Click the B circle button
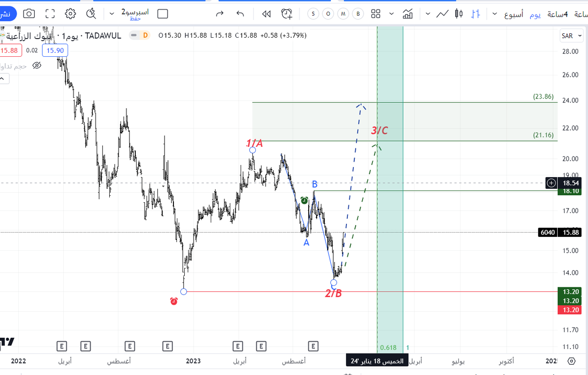 coord(358,14)
